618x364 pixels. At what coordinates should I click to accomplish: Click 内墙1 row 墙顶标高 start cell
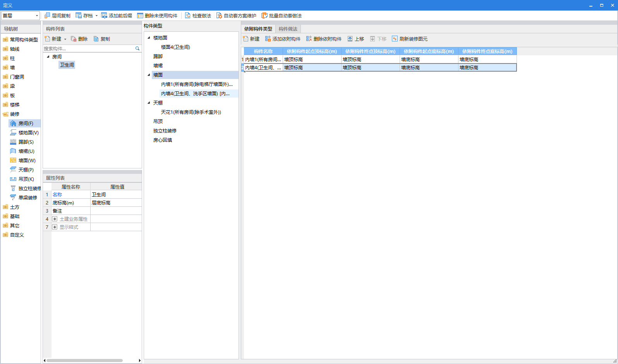click(x=312, y=59)
